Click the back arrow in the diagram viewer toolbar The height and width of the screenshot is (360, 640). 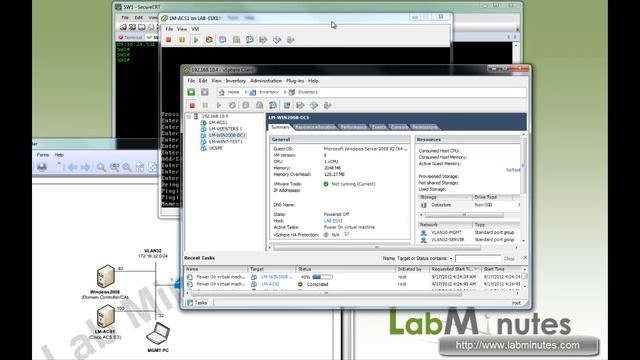tap(73, 167)
